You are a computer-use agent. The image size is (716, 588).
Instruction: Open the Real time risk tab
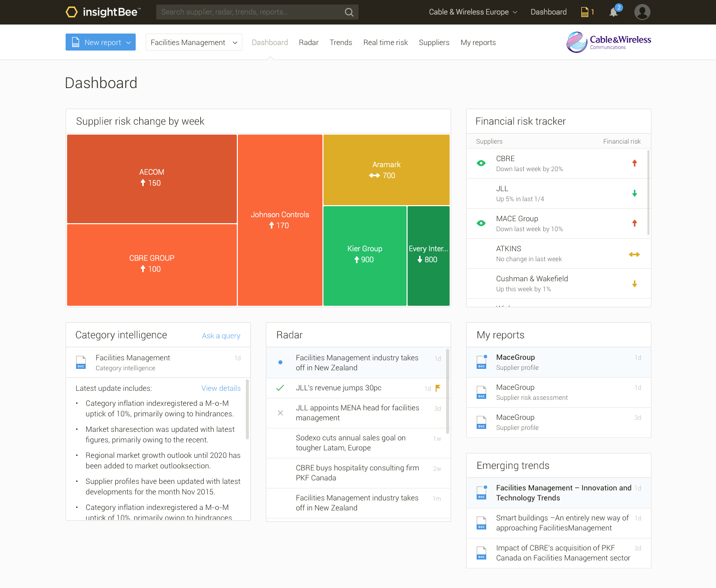386,43
